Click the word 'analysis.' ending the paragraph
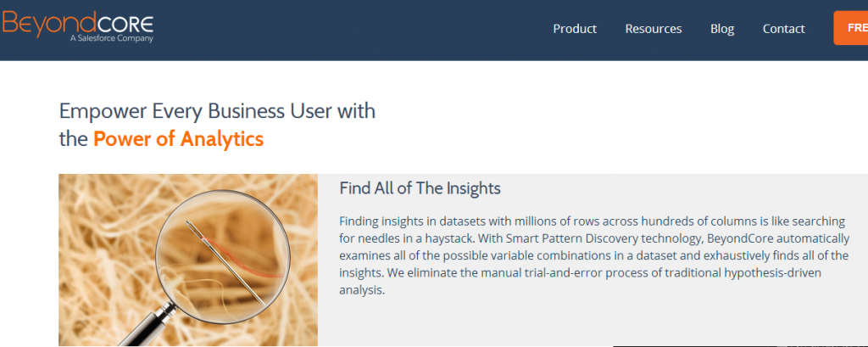 tap(361, 290)
